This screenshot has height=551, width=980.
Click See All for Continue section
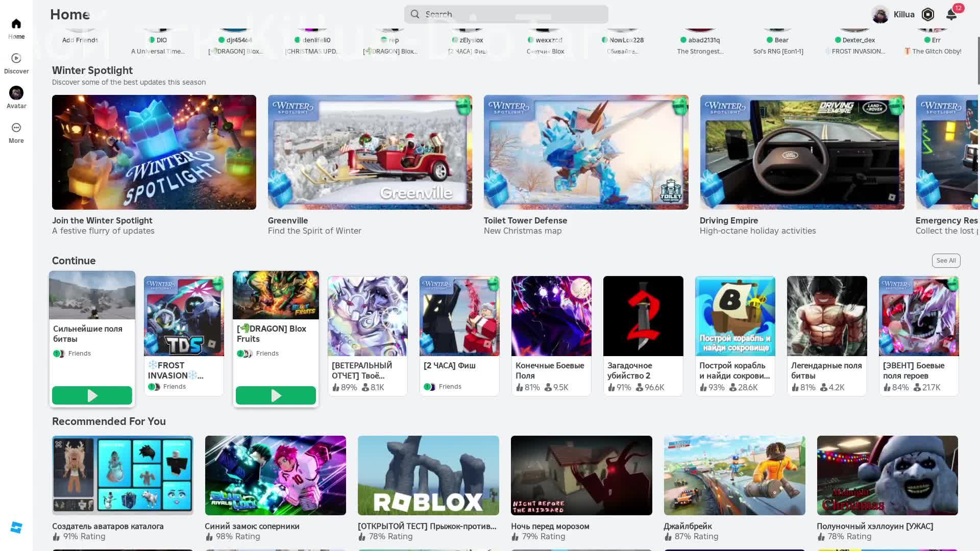point(946,261)
